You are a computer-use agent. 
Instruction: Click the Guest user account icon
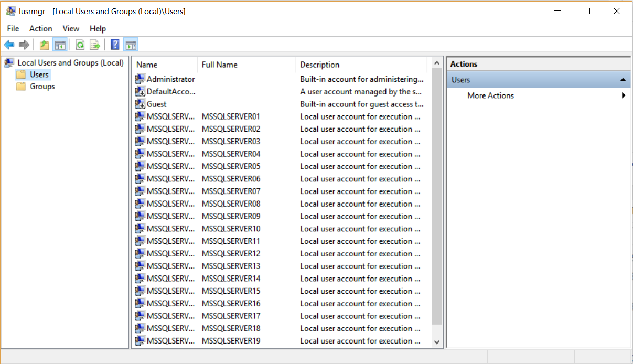click(x=140, y=104)
